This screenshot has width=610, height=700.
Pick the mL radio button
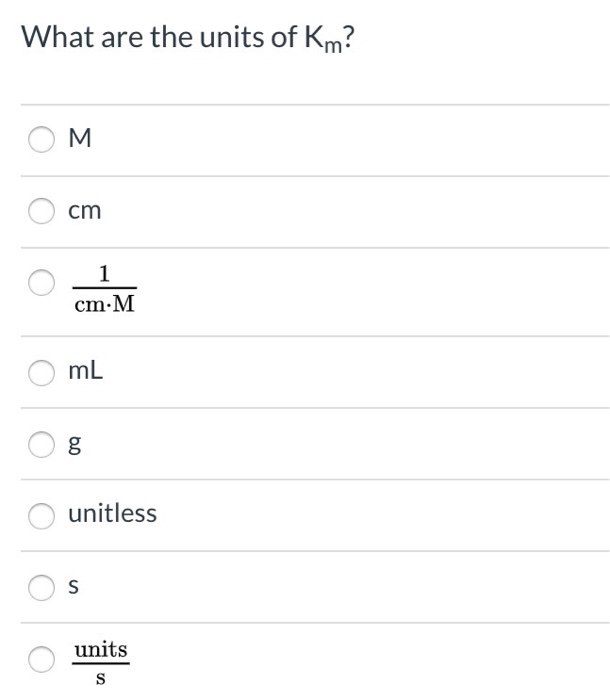[x=42, y=372]
